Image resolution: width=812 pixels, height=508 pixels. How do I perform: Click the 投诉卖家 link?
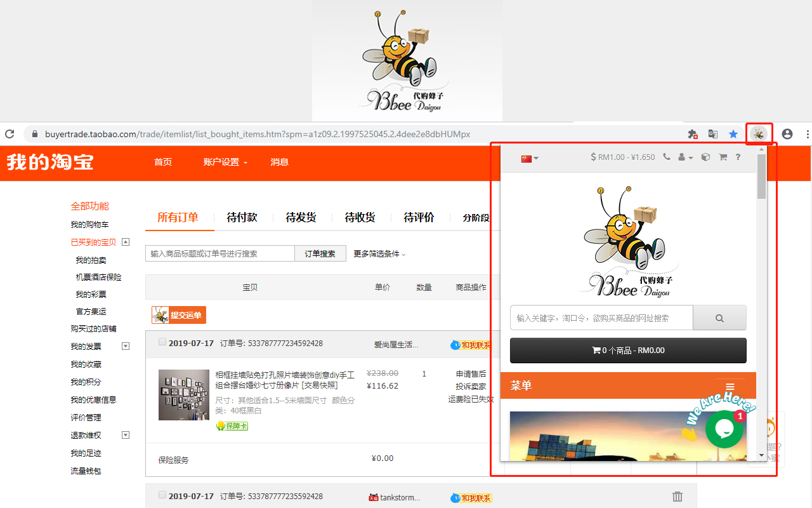point(471,387)
